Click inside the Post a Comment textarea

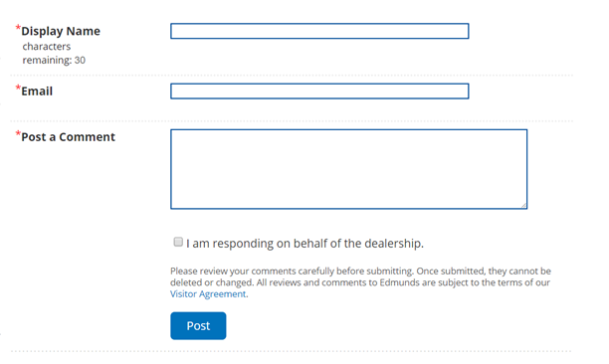tap(348, 169)
